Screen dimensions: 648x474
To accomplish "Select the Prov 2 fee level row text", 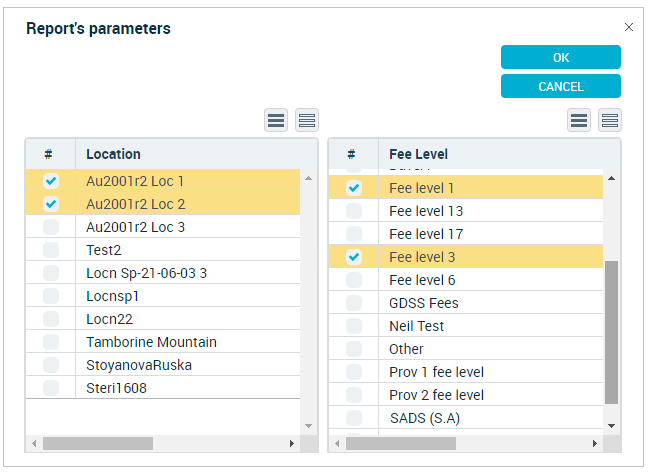I will 436,395.
